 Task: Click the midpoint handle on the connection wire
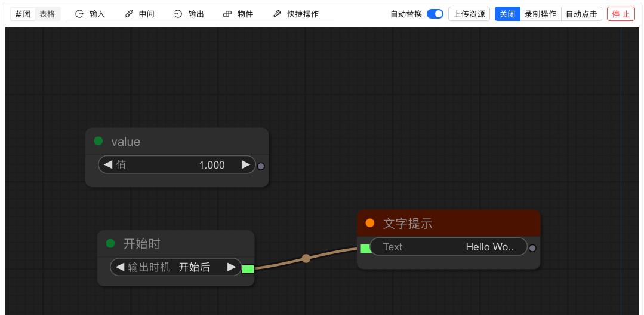[306, 258]
